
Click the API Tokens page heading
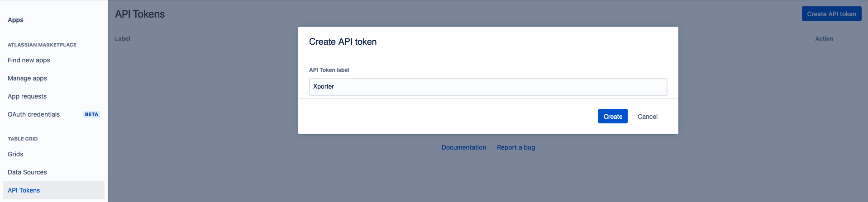140,14
